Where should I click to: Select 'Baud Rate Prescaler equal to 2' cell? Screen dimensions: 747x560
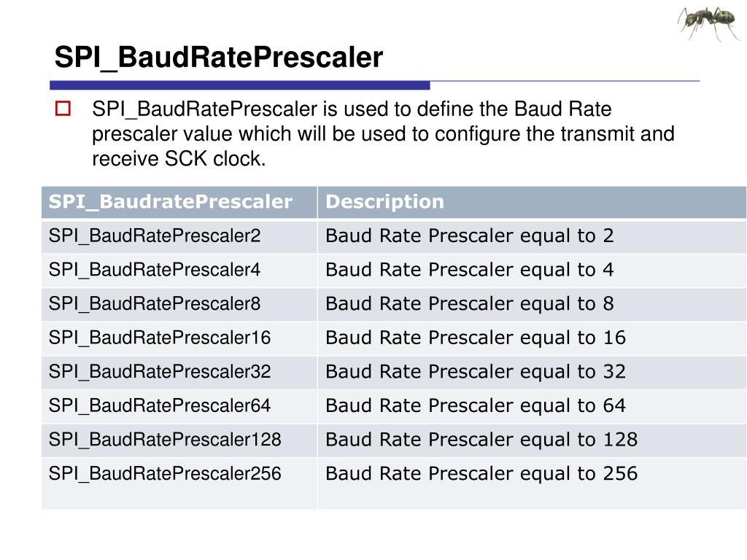coord(532,236)
